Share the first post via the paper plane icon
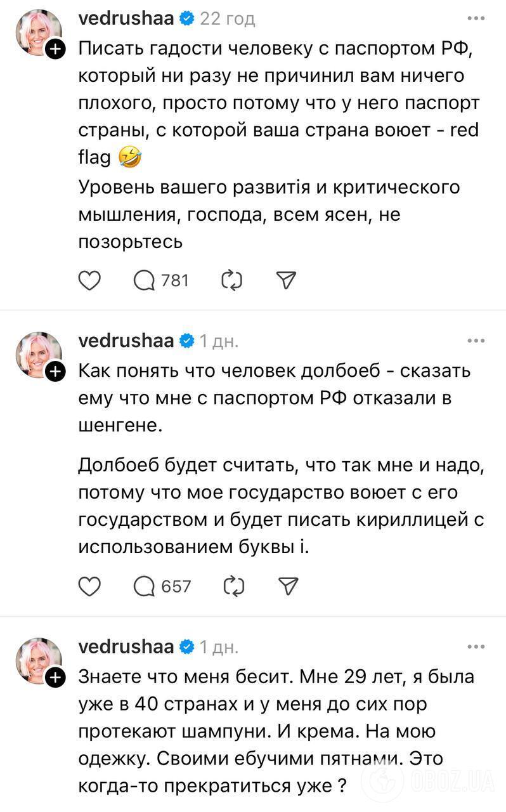 tap(285, 279)
